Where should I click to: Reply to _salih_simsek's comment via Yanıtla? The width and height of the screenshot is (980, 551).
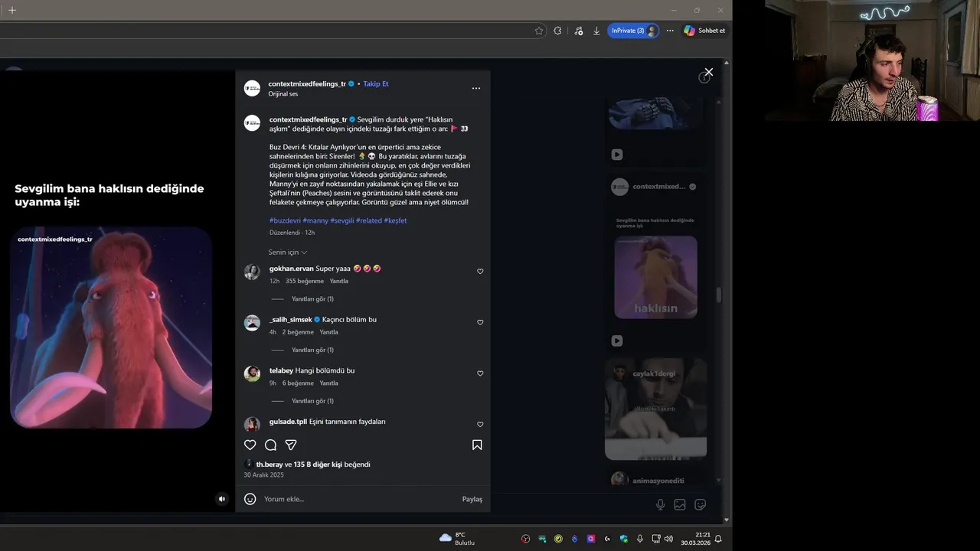pos(329,332)
